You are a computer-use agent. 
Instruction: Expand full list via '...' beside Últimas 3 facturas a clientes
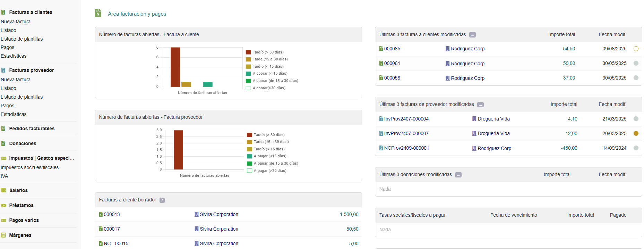tap(472, 35)
